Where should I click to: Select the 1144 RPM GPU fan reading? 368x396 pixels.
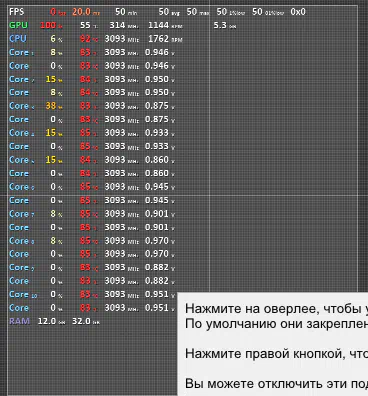[165, 25]
